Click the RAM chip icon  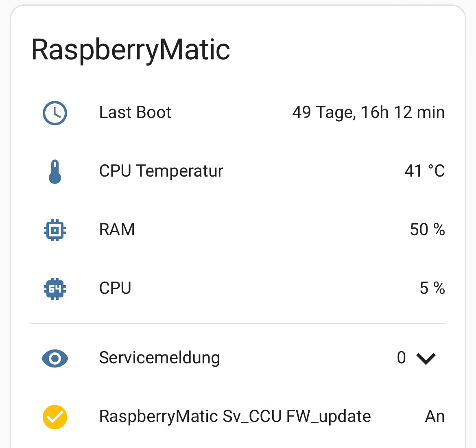coord(55,230)
